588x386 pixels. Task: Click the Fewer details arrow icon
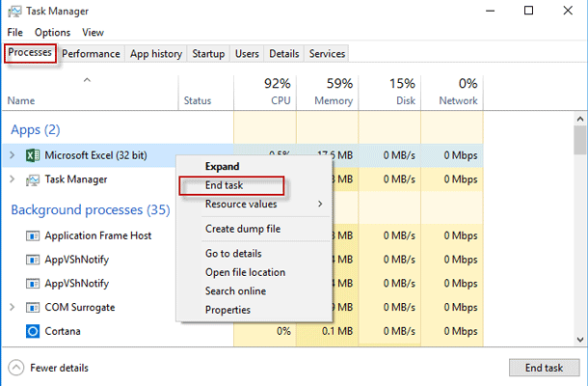tap(16, 368)
